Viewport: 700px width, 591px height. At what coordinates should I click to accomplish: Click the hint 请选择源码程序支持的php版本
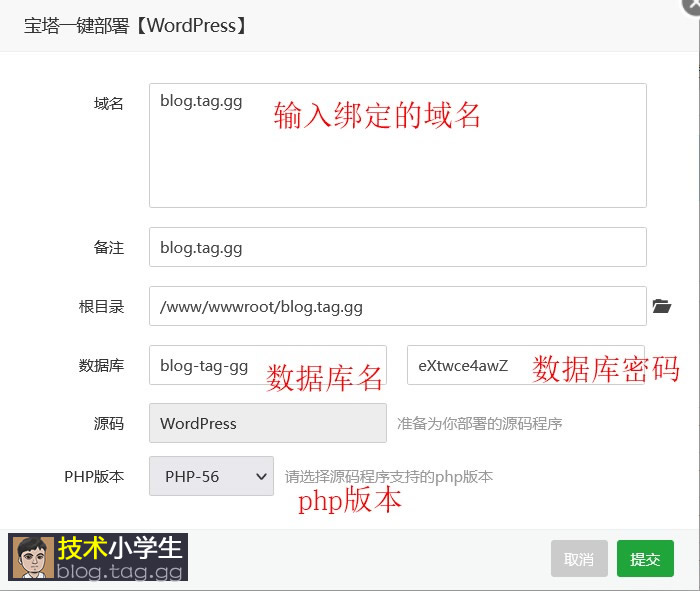(x=389, y=476)
